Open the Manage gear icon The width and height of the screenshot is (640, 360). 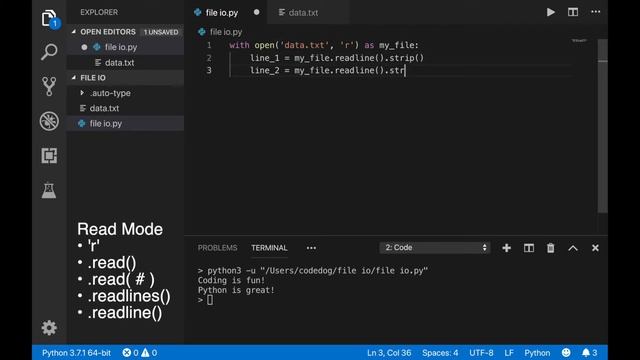pos(49,328)
